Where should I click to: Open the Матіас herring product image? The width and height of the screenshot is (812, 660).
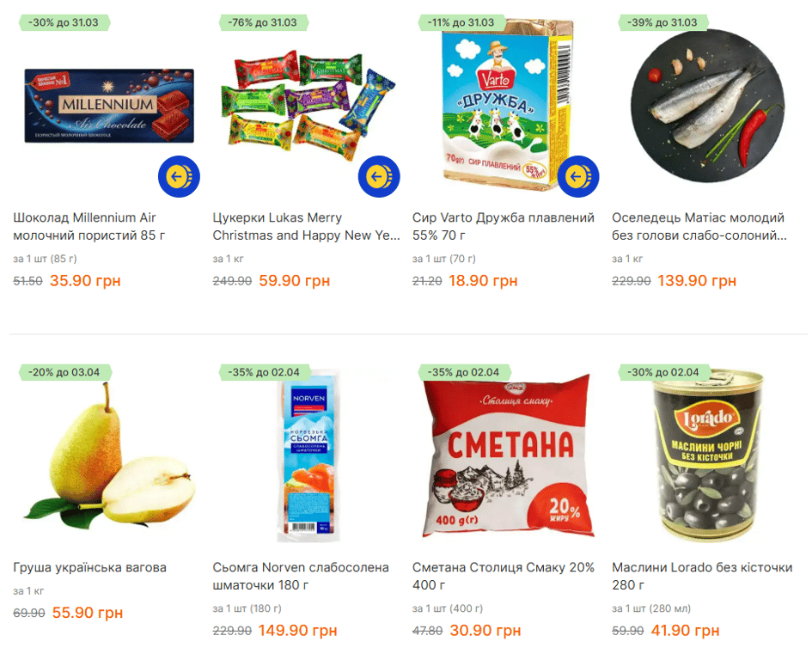tap(707, 107)
